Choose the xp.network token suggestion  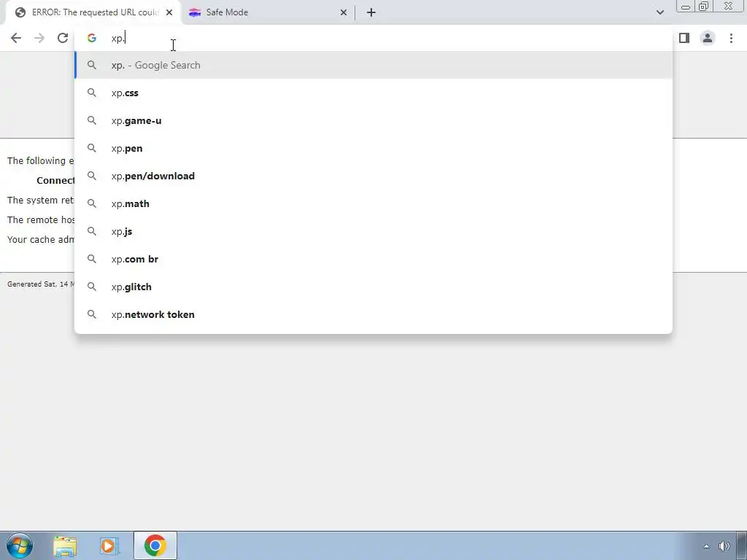coord(373,314)
